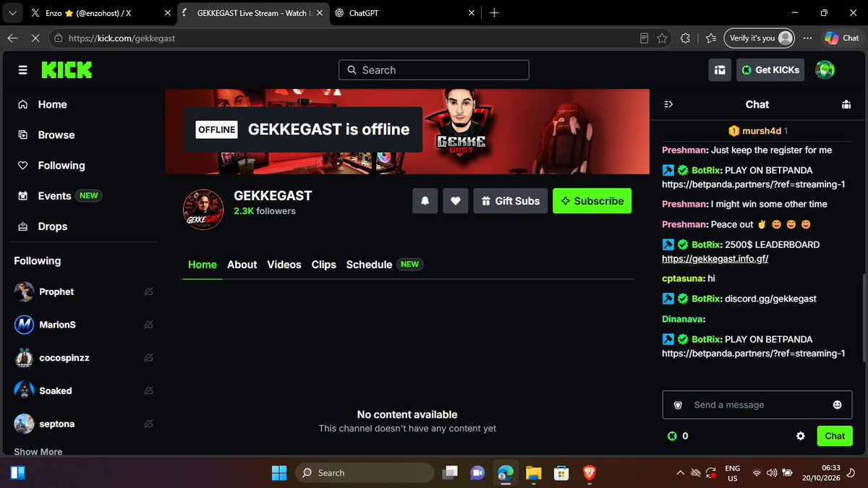The width and height of the screenshot is (868, 488).
Task: Open the user profile avatar in Kick header
Action: (x=825, y=70)
